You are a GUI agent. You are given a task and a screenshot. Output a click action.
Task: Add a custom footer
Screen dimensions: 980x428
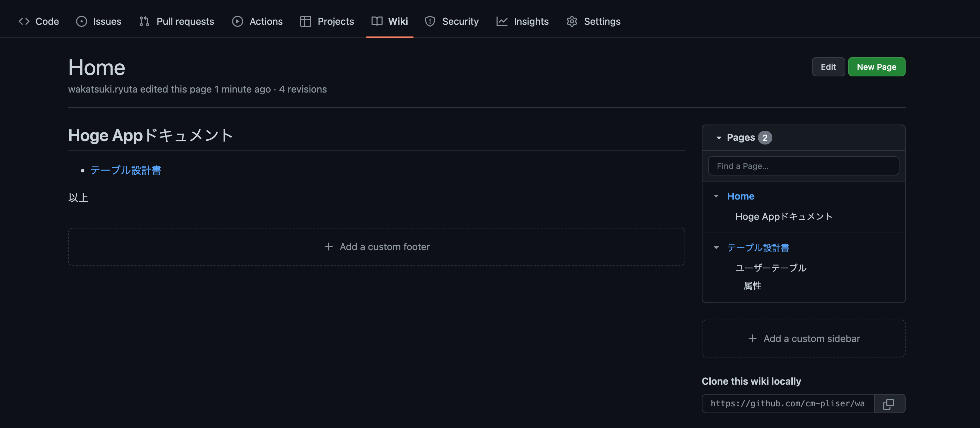click(x=377, y=247)
